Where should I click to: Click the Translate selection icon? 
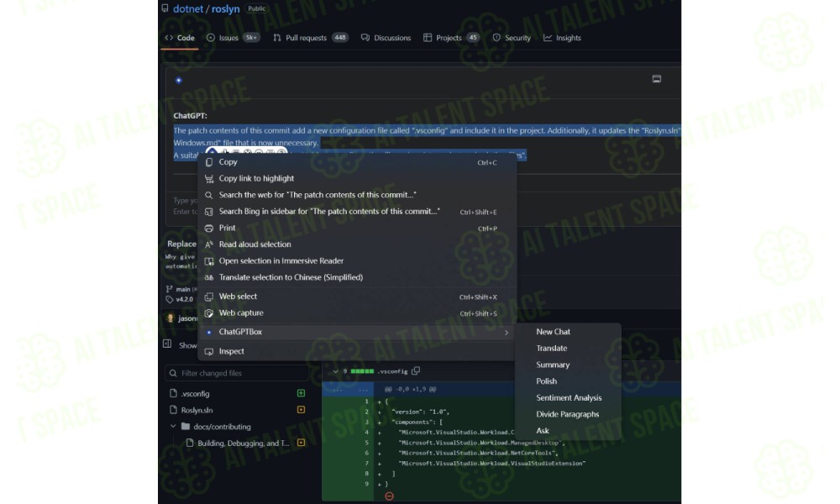[x=209, y=277]
